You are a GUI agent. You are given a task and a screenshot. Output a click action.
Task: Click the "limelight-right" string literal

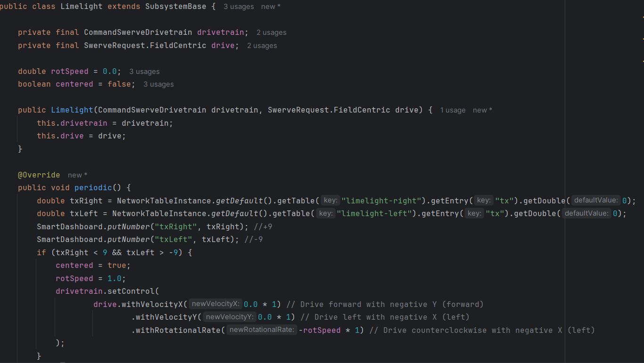coord(381,201)
